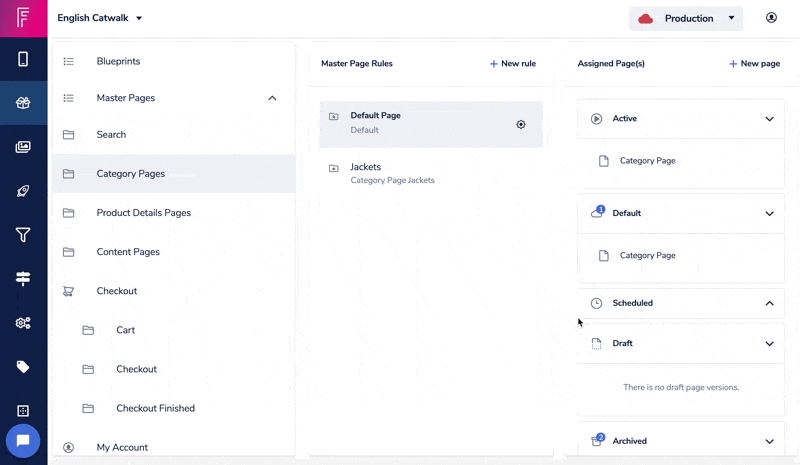Expand the Archived section chevron
The width and height of the screenshot is (800, 465).
pos(769,441)
